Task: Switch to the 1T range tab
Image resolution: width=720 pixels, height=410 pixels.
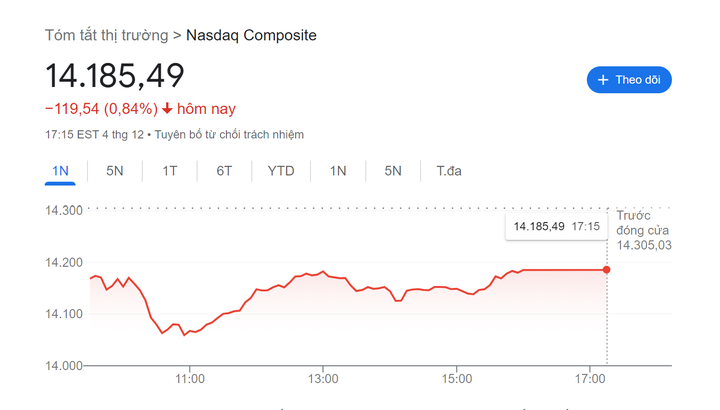Action: (170, 171)
